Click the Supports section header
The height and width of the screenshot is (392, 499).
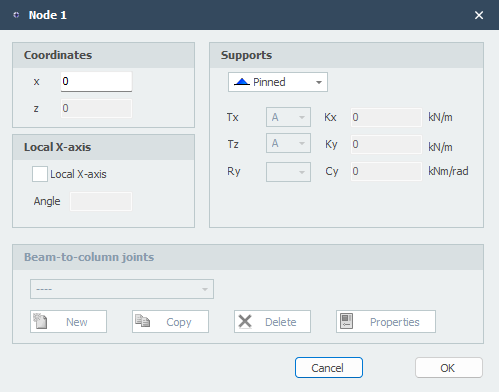pos(346,55)
